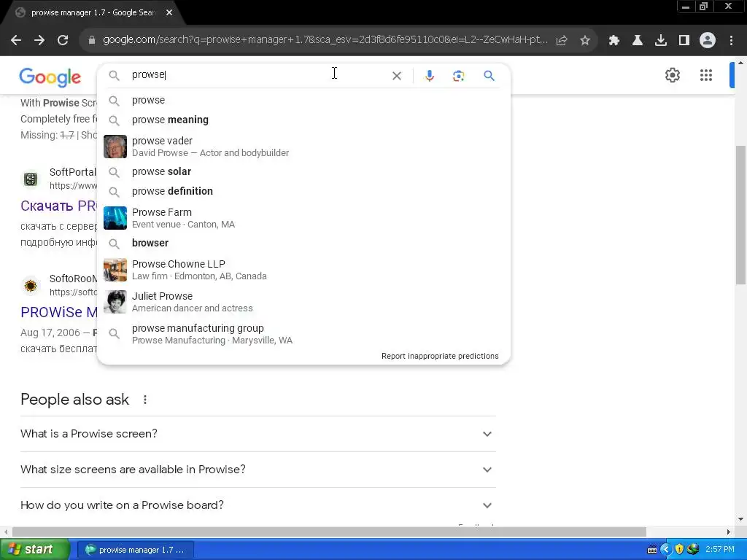Open Chrome Labs flask icon

pyautogui.click(x=637, y=41)
